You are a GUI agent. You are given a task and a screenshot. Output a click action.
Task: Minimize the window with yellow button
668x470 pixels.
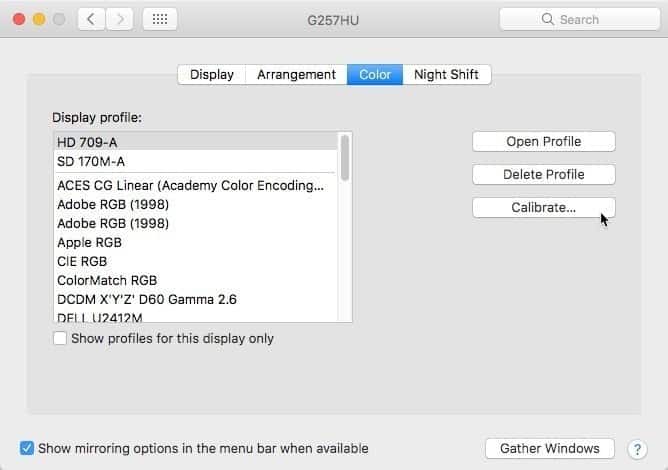[x=39, y=19]
